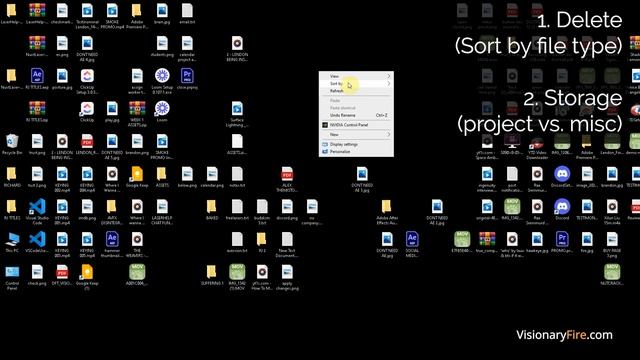Select the hammer thumbnail After Effects file
This screenshot has width=640, height=360.
pos(112,245)
